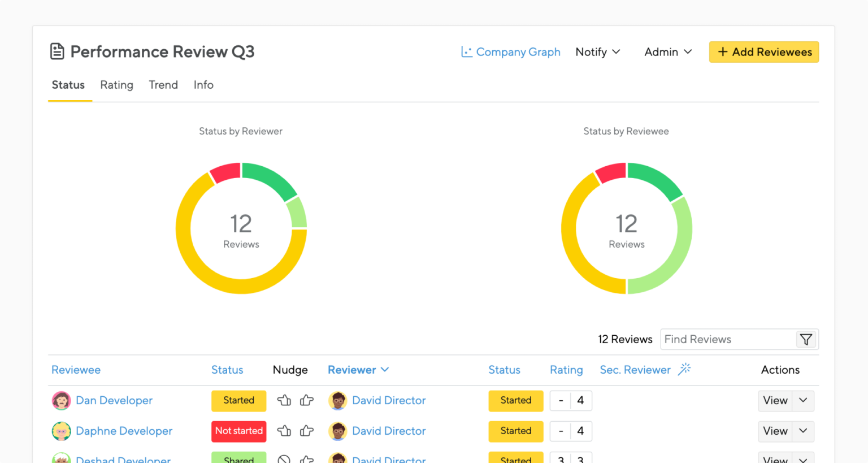Screen dimensions: 868x463
Task: Expand the Admin dropdown menu
Action: click(x=667, y=51)
